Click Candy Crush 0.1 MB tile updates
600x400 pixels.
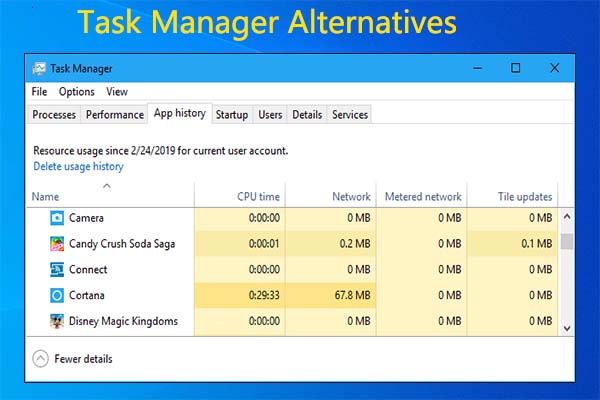(x=536, y=244)
